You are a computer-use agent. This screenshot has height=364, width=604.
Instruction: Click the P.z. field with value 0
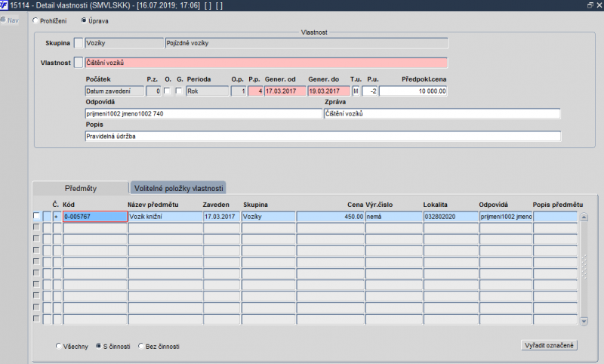tap(153, 91)
